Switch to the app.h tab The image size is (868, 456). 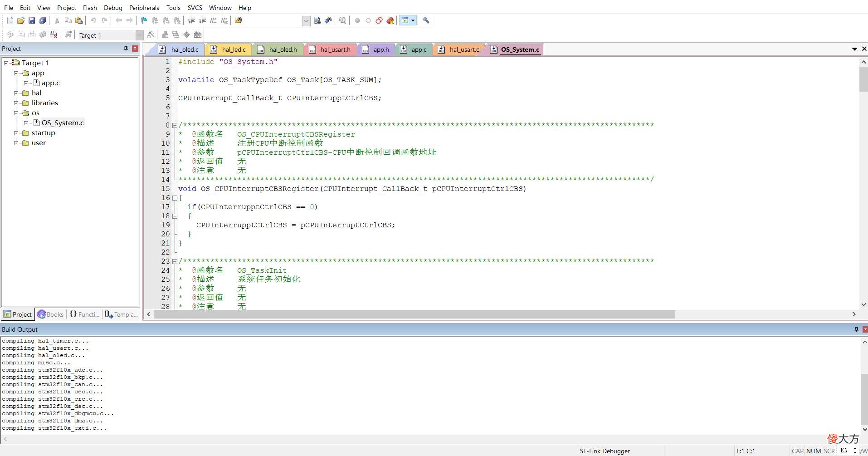(x=376, y=49)
